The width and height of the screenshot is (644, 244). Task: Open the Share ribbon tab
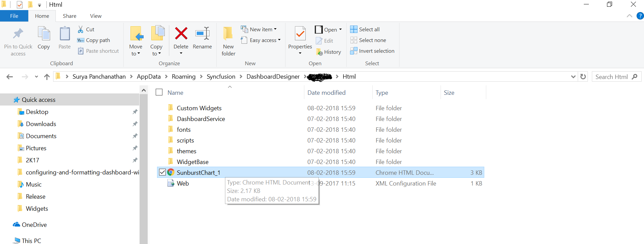click(69, 16)
